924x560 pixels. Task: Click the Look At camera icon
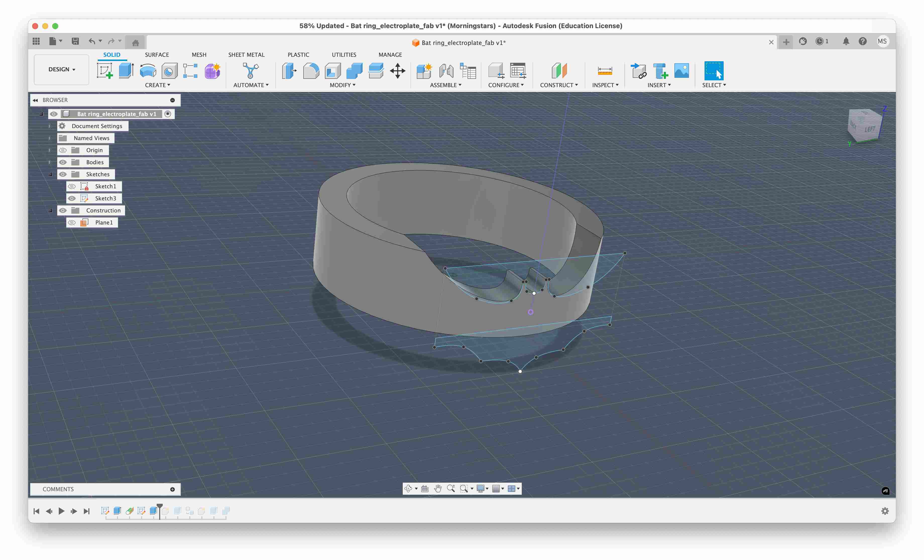(425, 488)
